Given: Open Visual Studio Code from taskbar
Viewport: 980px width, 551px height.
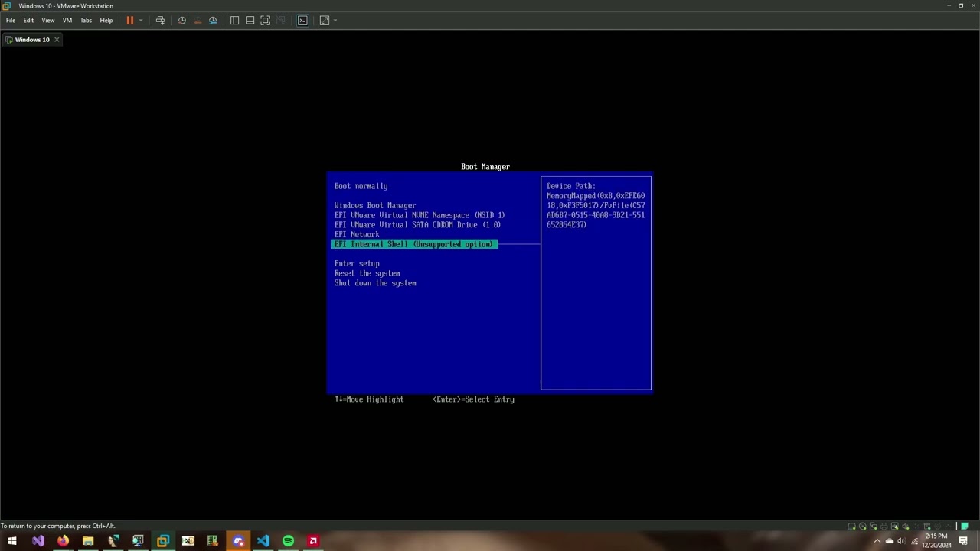Looking at the screenshot, I should click(x=263, y=541).
